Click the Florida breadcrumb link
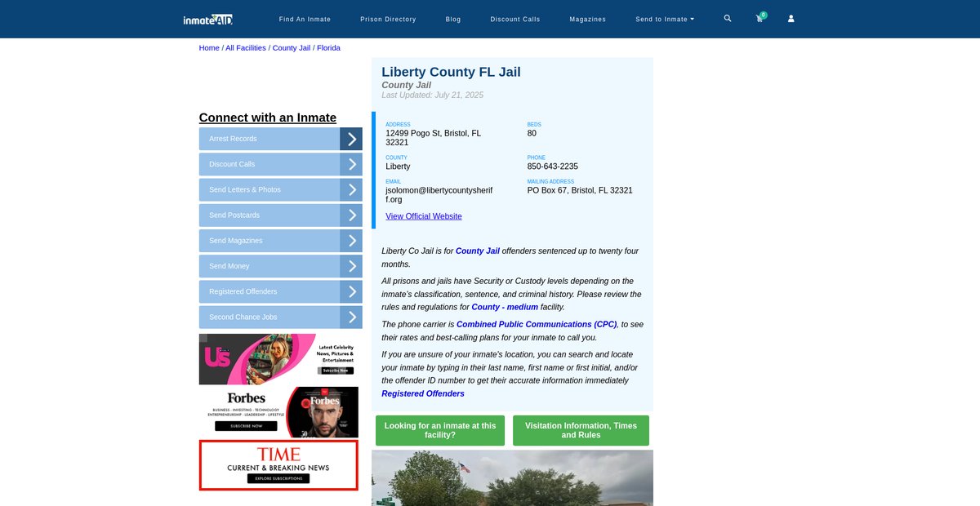 tap(328, 48)
